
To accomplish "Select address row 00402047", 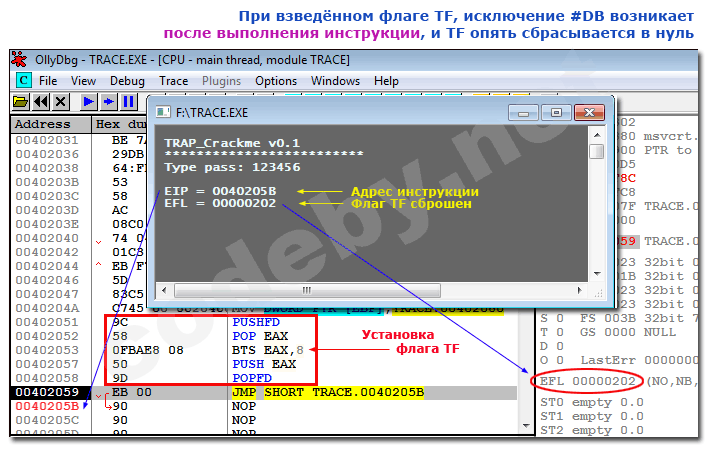I will click(47, 294).
